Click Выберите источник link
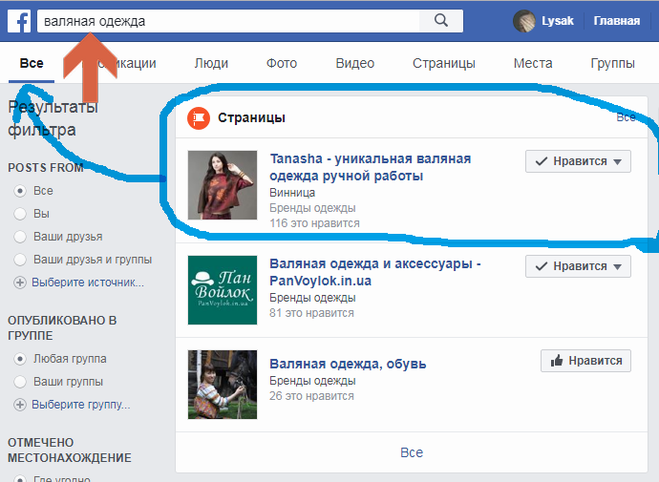The image size is (659, 482). pos(88,282)
